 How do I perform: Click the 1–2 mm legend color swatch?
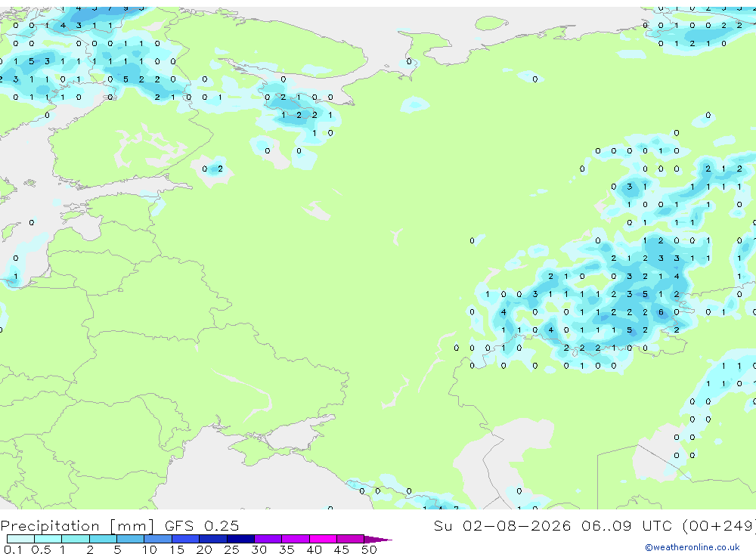coord(76,539)
